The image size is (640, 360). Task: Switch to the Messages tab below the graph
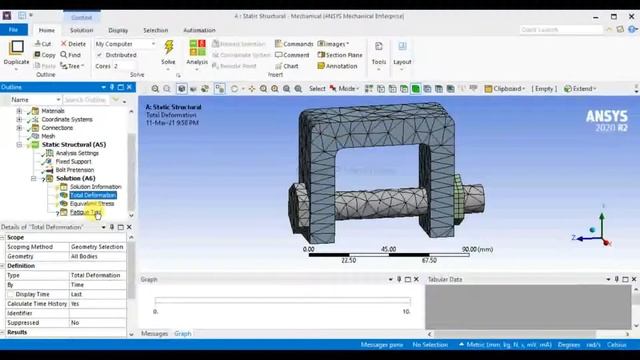click(x=154, y=333)
